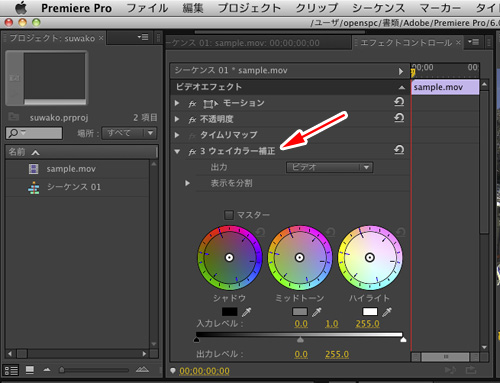Open the 出力 ビデオ dropdown
This screenshot has height=383, width=500.
[x=329, y=167]
